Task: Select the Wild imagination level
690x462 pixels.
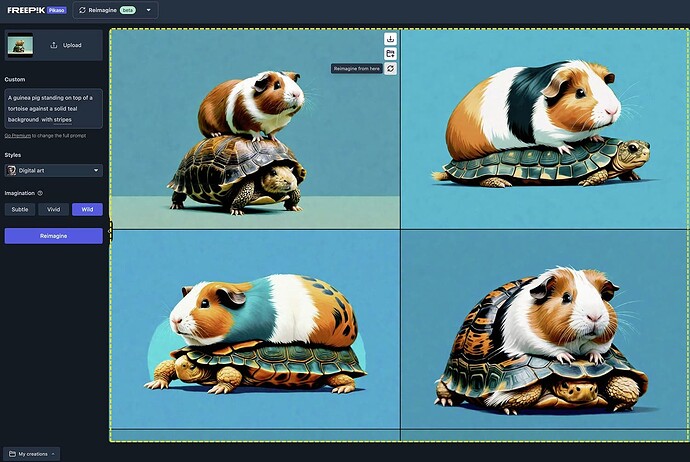Action: pyautogui.click(x=86, y=210)
